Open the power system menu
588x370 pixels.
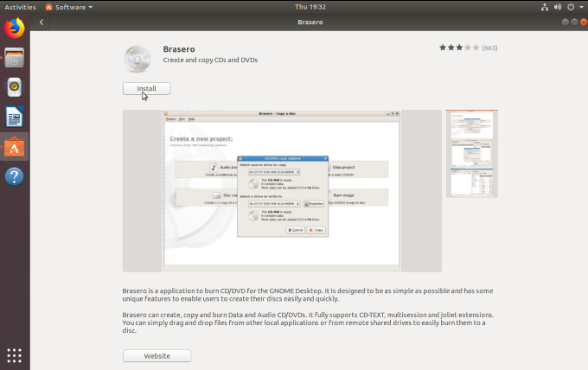point(571,7)
